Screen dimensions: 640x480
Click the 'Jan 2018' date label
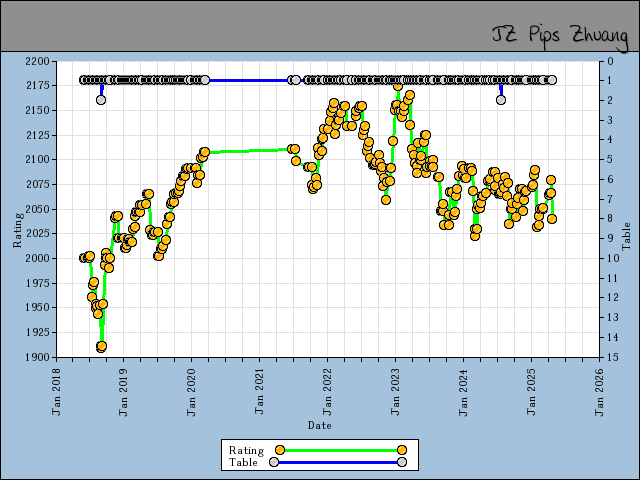[x=56, y=391]
